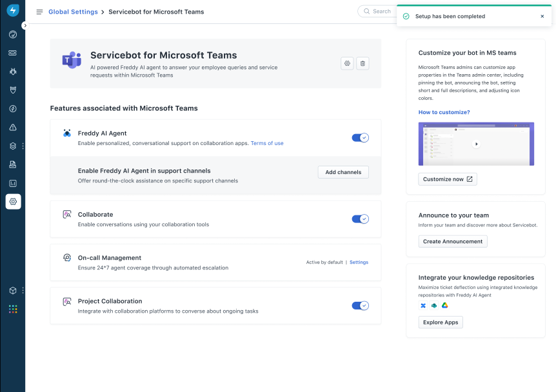
Task: Click the hamburger menu icon
Action: [x=39, y=12]
